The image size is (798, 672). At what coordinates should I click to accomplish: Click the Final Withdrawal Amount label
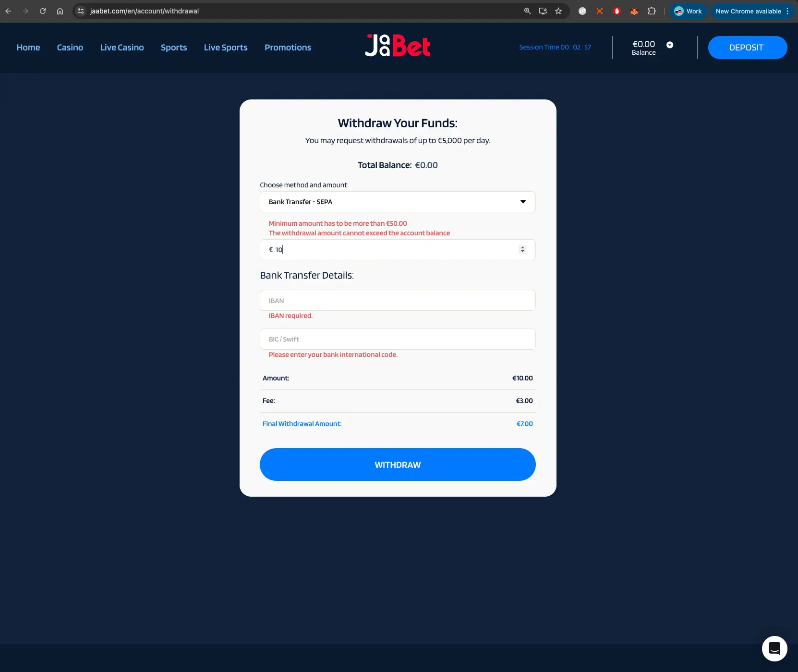point(302,424)
